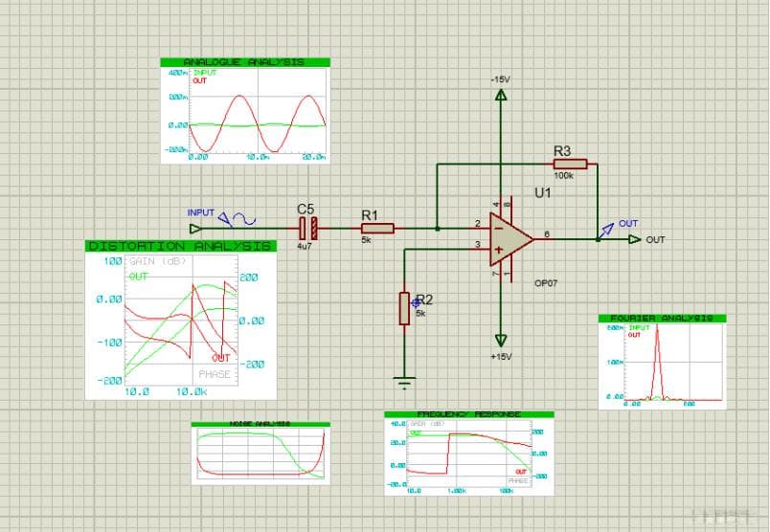Viewport: 770px width, 532px height.
Task: Click op-amp pin 3 number
Action: tap(477, 244)
